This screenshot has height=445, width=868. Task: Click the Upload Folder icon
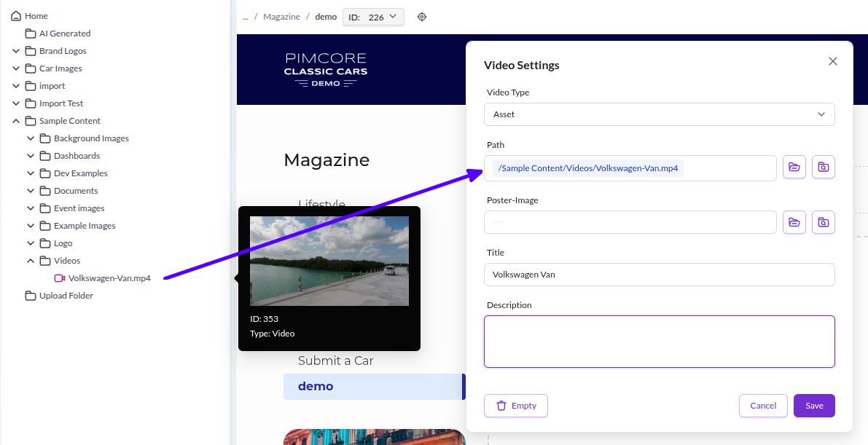pyautogui.click(x=31, y=296)
